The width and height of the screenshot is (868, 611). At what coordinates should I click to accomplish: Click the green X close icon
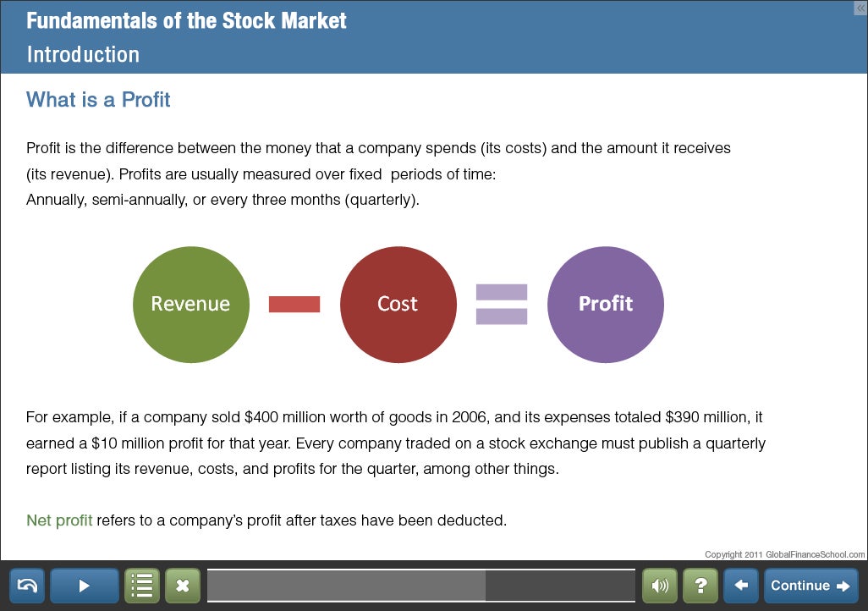coord(183,586)
